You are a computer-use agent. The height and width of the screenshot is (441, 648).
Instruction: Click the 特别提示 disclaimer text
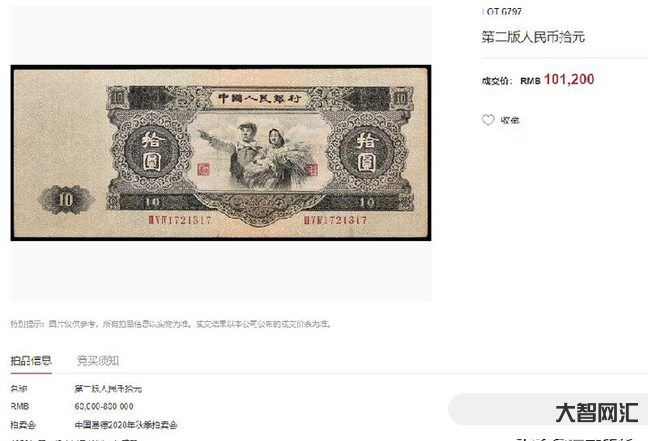pos(170,324)
